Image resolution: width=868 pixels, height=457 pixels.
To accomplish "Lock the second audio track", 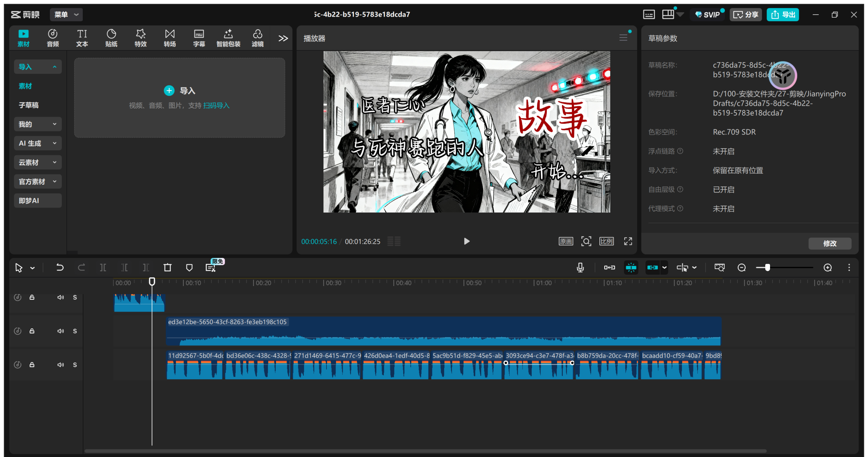I will pos(32,331).
